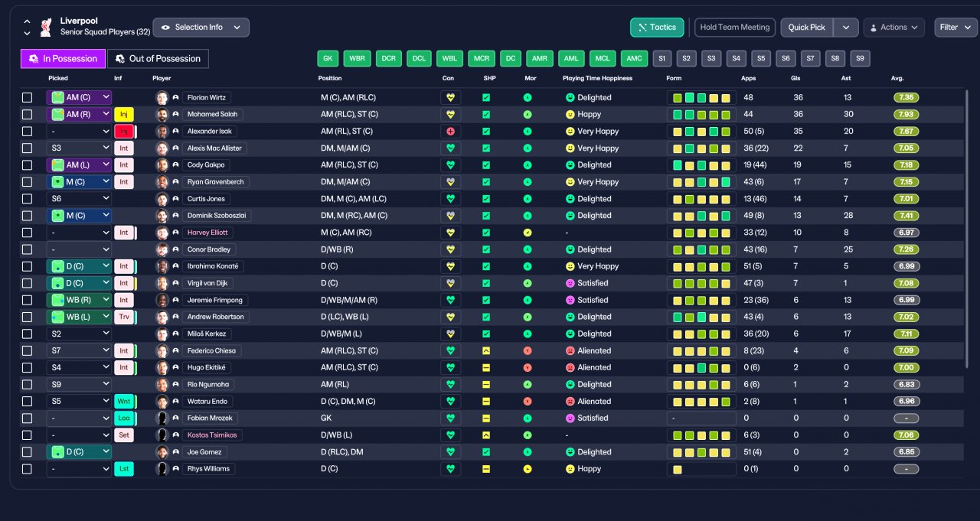Expand the Quick Pick arrow dropdown
The width and height of the screenshot is (980, 521).
(x=845, y=28)
